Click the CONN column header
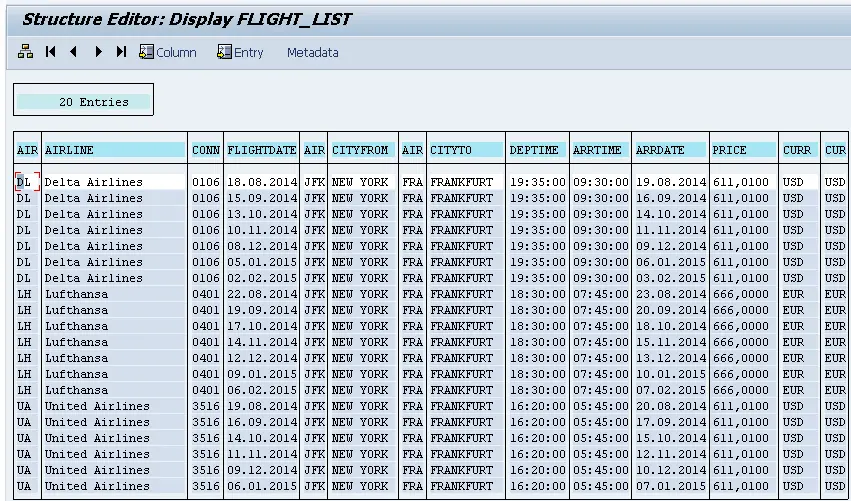Image resolution: width=851 pixels, height=501 pixels. pos(206,150)
